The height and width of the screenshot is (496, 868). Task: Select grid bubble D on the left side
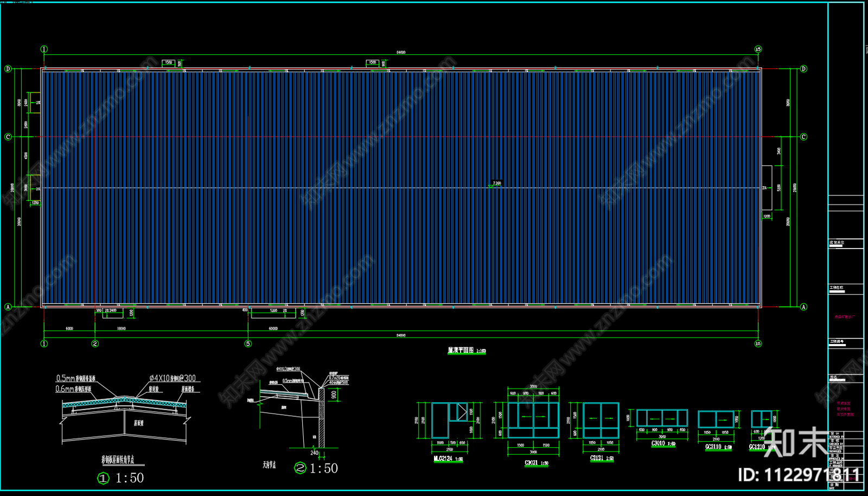coord(8,69)
